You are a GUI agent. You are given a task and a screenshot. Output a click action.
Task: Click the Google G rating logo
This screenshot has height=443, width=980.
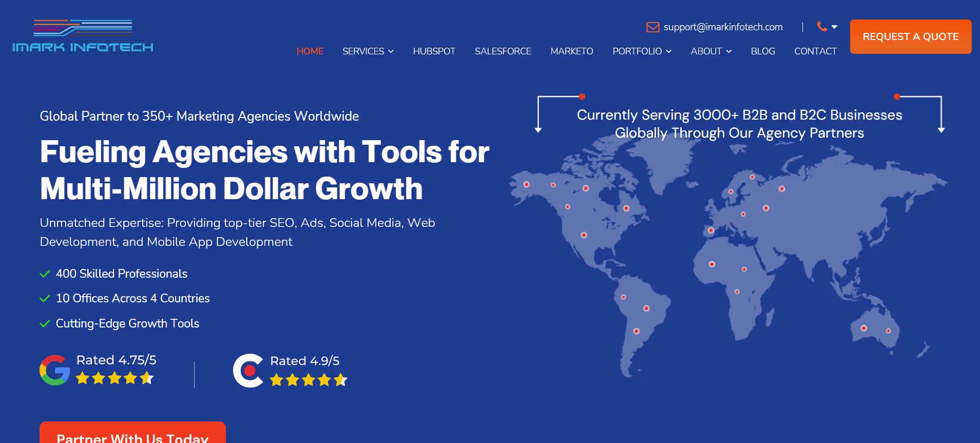pos(55,370)
